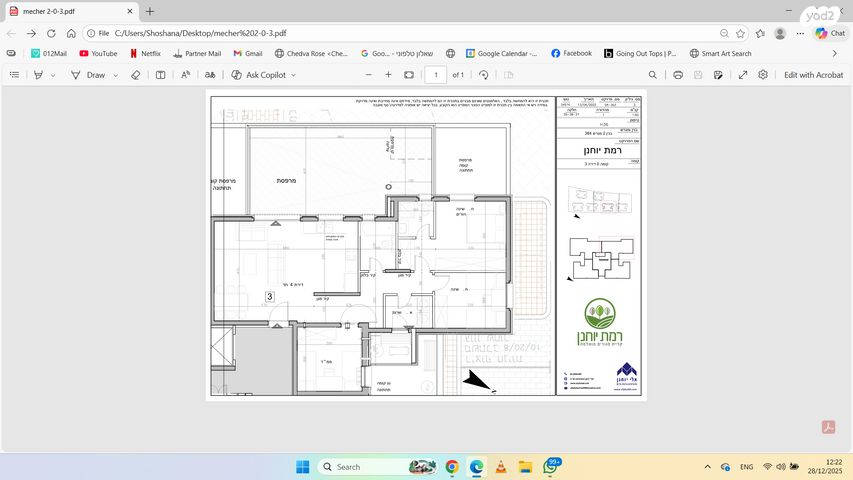
Task: Select the Erase tool
Action: 136,75
